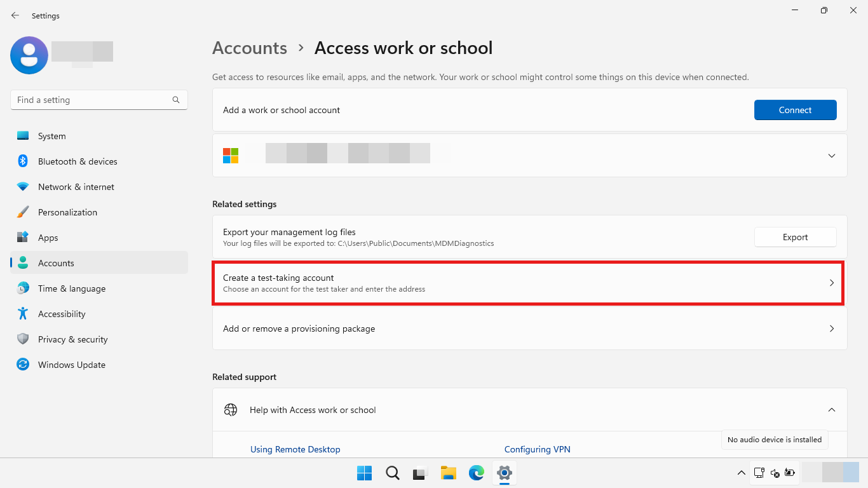Click the Windows Update sync icon
This screenshot has width=868, height=488.
[23, 365]
